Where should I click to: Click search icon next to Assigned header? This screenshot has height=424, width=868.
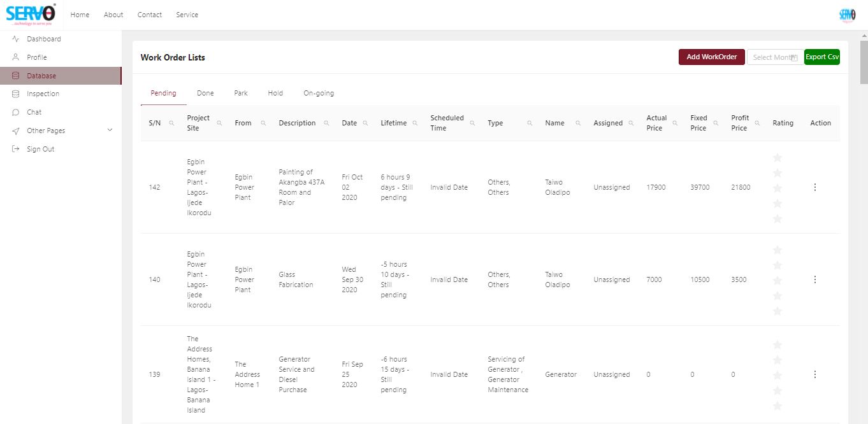tap(631, 124)
